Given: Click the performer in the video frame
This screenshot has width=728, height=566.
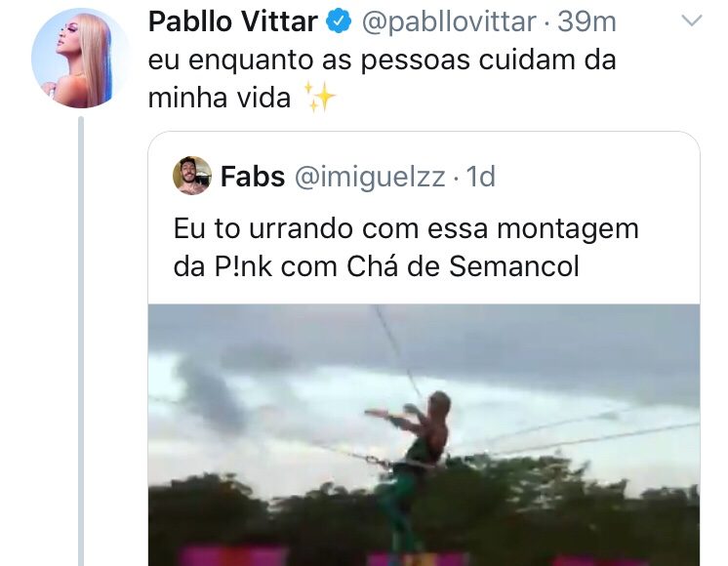Looking at the screenshot, I should click(x=411, y=469).
